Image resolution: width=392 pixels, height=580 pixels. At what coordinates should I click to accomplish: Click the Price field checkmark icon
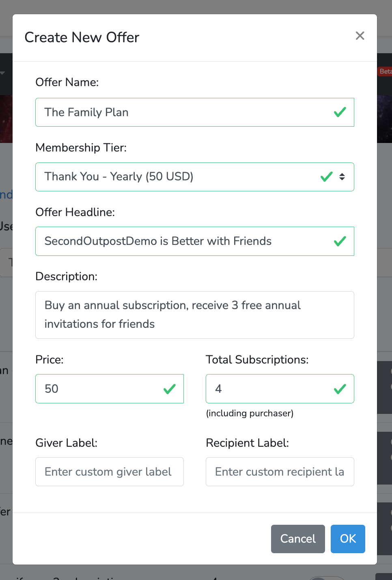tap(169, 389)
